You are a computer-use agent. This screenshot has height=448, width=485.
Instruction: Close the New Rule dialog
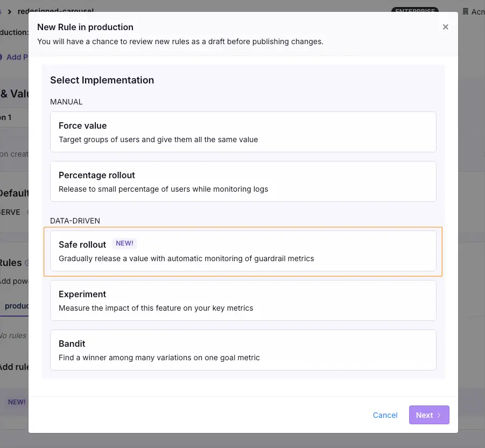pyautogui.click(x=445, y=27)
